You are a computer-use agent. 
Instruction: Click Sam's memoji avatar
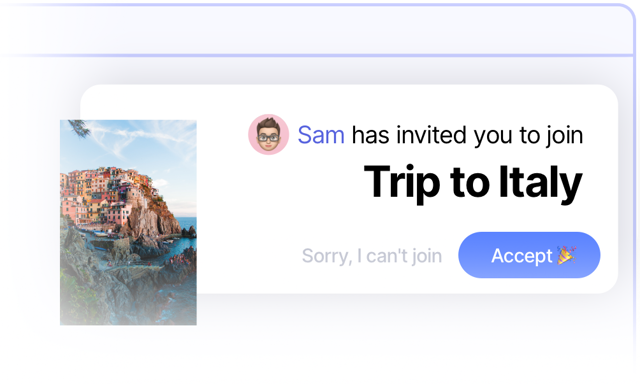click(269, 134)
